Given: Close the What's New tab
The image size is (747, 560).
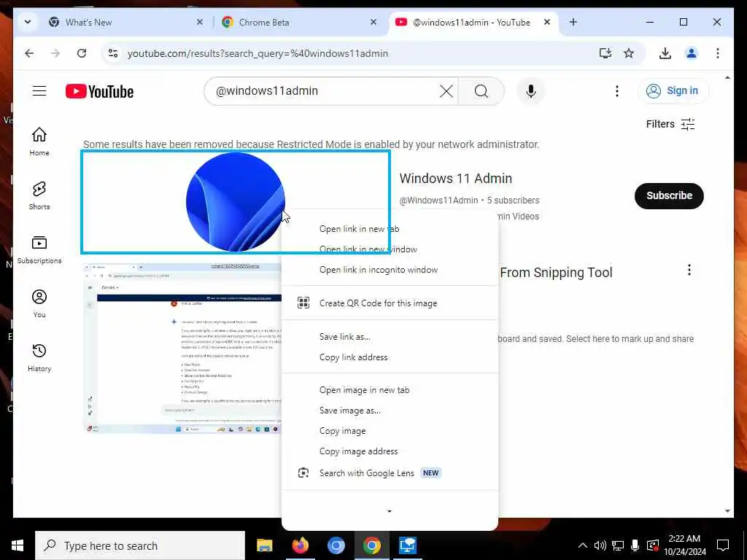Looking at the screenshot, I should click(200, 22).
